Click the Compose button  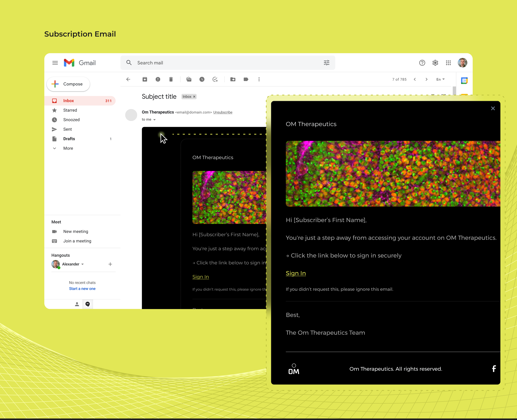[68, 84]
